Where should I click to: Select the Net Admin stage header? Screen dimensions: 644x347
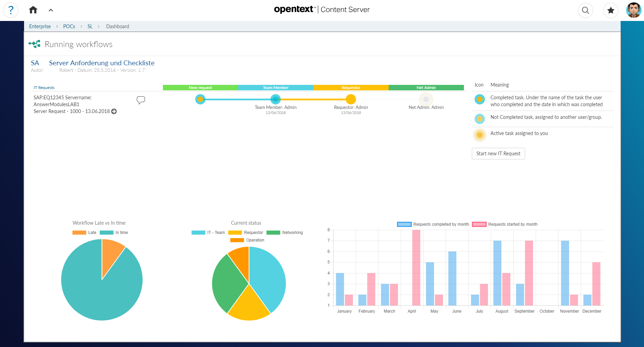click(426, 88)
